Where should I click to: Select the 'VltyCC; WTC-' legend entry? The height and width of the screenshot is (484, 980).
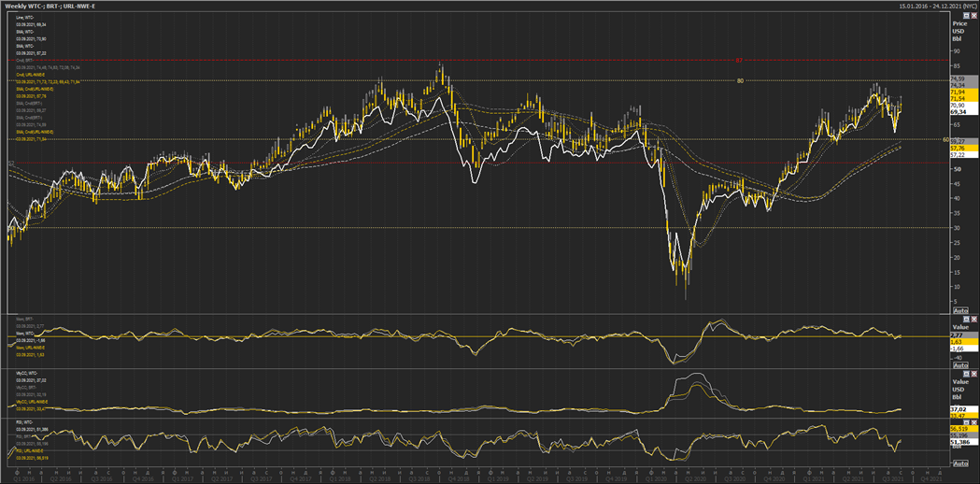point(26,374)
